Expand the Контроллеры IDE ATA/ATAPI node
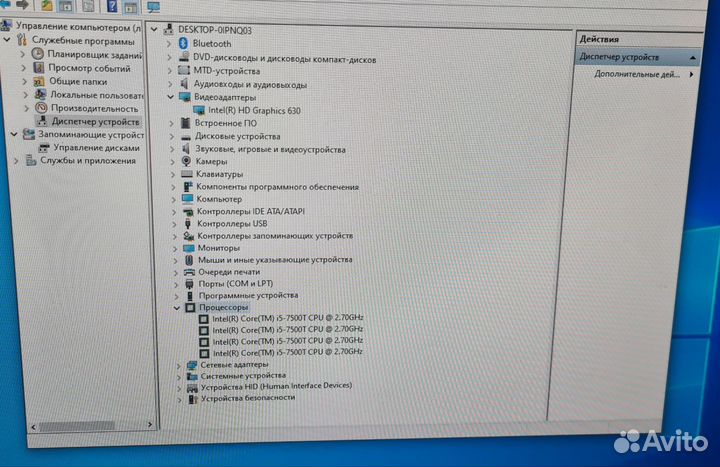Screen dimensions: 720x467 pyautogui.click(x=174, y=212)
